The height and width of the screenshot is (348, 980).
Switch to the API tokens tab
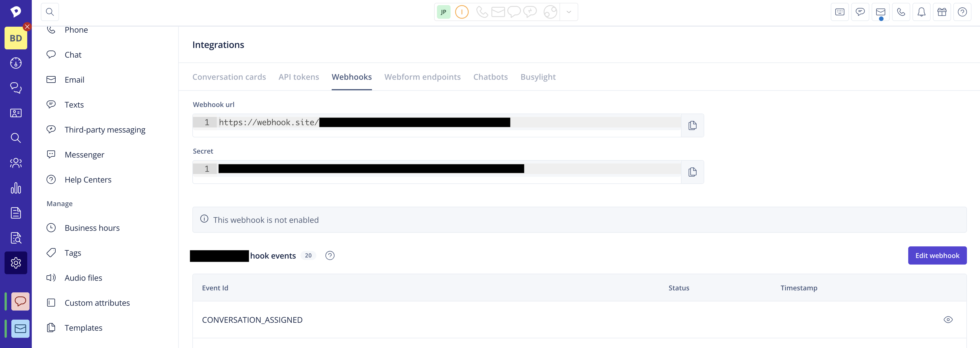tap(299, 77)
